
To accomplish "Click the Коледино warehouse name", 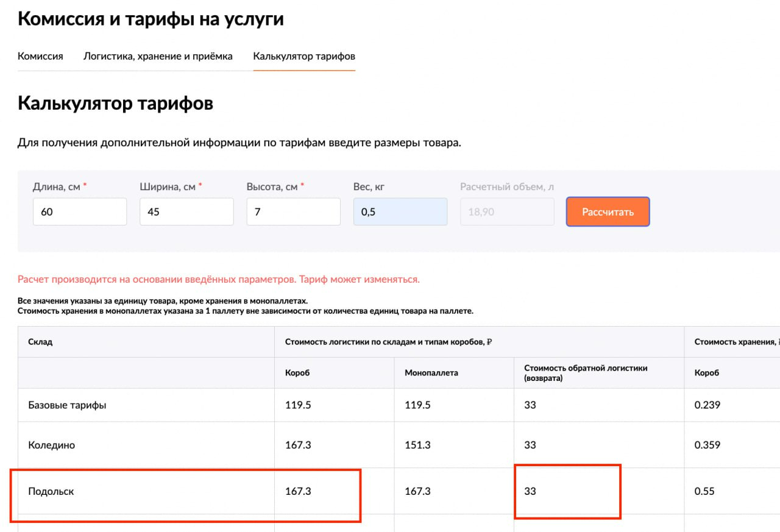I will point(51,445).
